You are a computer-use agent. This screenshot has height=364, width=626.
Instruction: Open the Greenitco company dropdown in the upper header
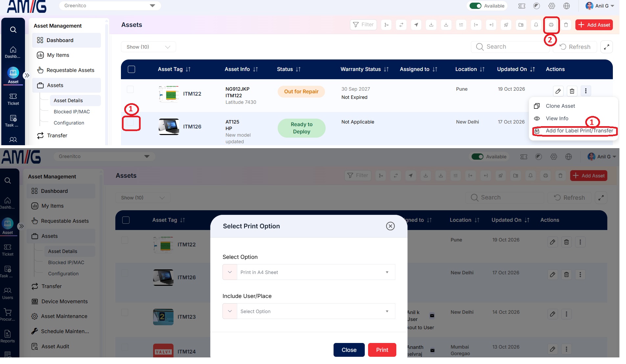click(110, 6)
